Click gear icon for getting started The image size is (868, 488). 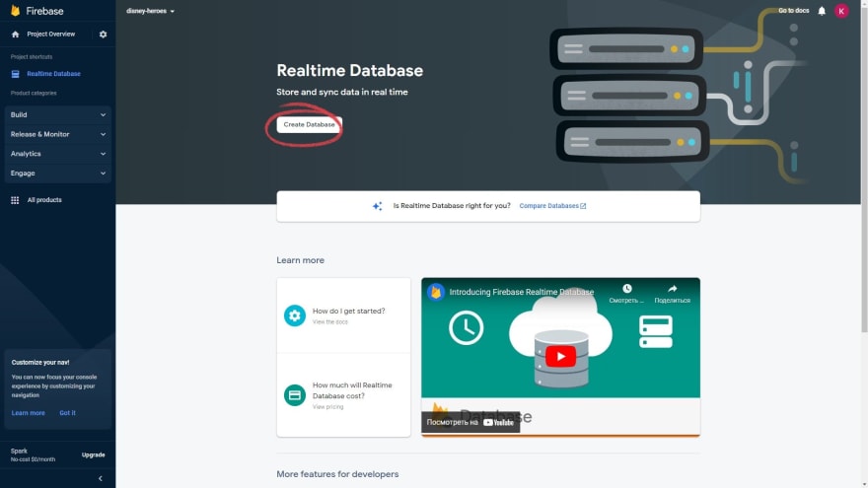click(295, 315)
